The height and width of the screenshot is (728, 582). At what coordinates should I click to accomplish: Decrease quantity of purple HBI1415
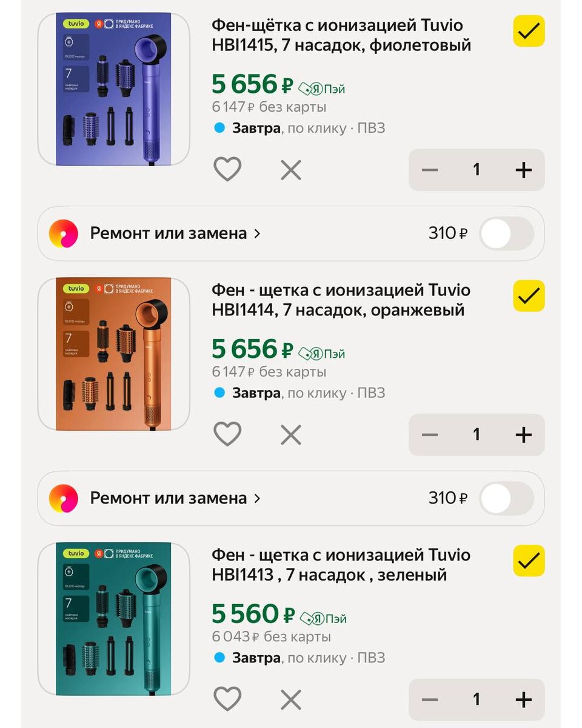pyautogui.click(x=429, y=170)
